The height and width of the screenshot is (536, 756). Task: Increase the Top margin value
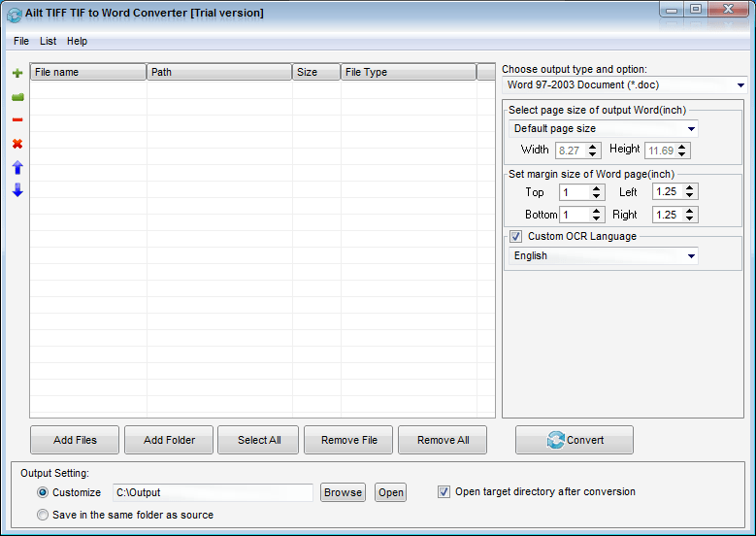(597, 188)
